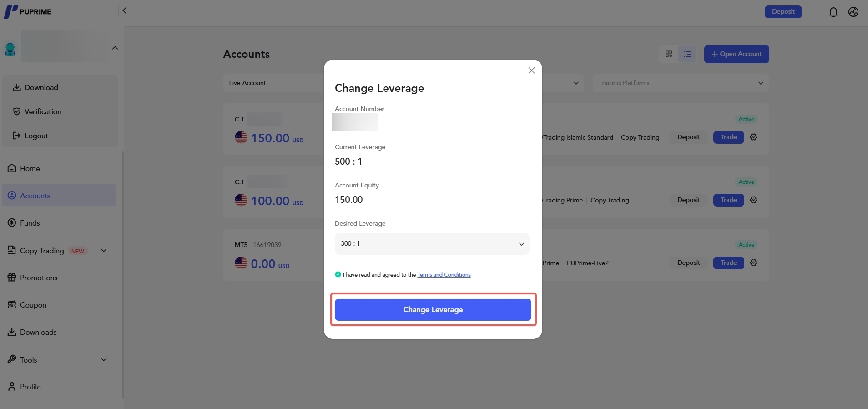Click the Open Account button
The image size is (868, 409).
pos(736,54)
